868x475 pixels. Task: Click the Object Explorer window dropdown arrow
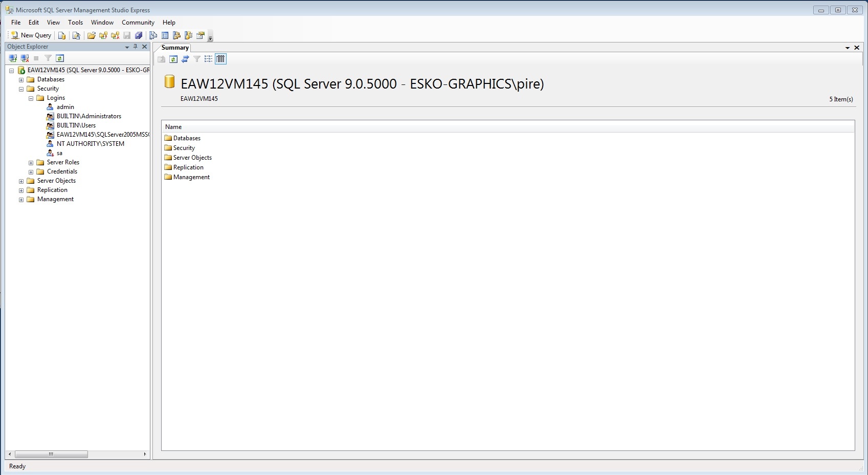pyautogui.click(x=126, y=47)
